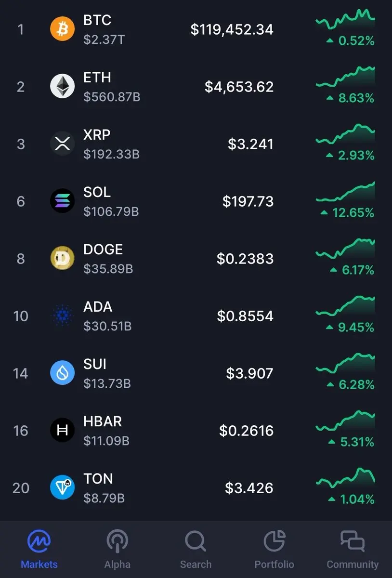Screen dimensions: 392x578
Task: Go to the Portfolio tab
Action: [274, 550]
